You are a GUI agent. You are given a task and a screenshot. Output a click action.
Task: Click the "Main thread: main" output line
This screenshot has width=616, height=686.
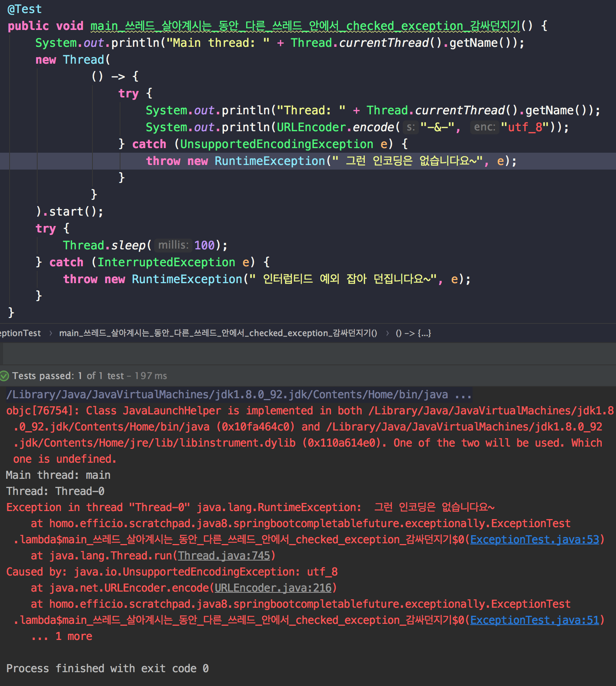click(58, 475)
